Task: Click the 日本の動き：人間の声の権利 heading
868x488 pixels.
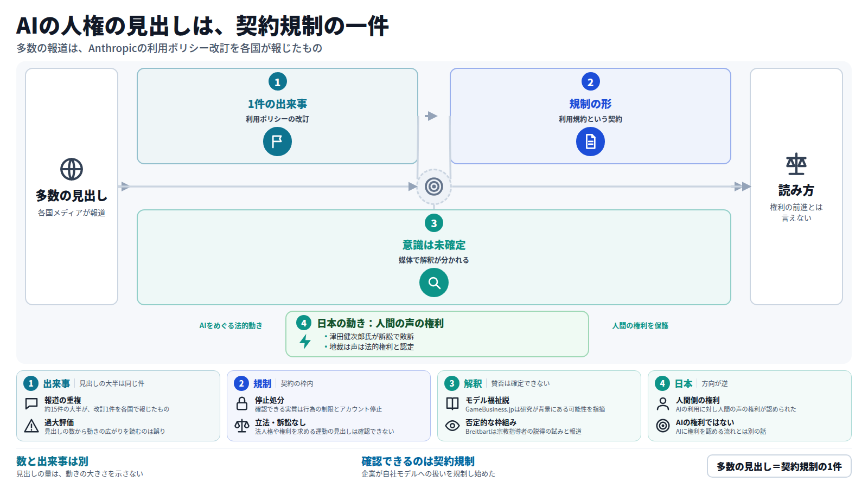Action: click(380, 323)
